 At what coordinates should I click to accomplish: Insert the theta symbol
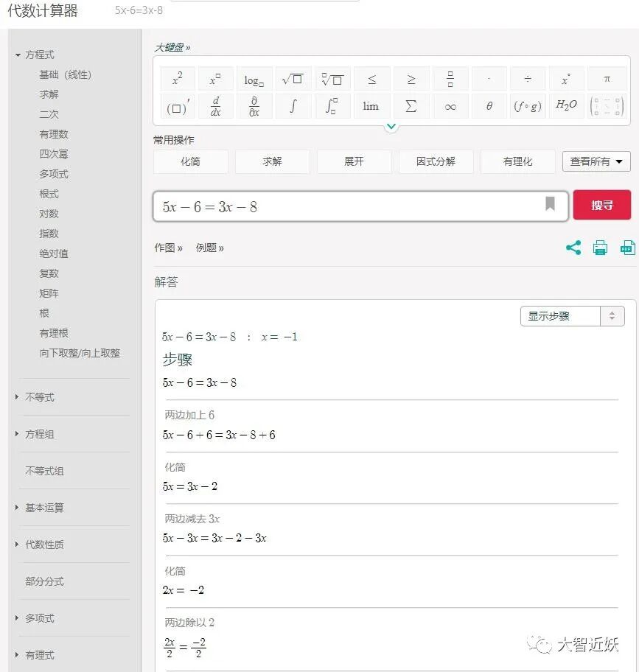tap(489, 106)
